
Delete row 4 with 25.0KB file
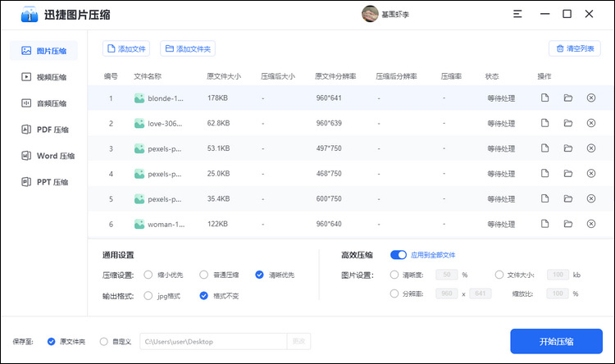coord(591,173)
